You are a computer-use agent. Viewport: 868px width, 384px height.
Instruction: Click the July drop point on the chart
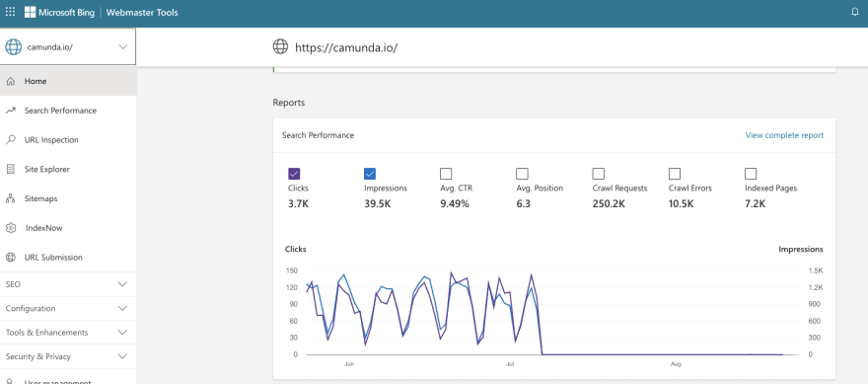coord(542,354)
